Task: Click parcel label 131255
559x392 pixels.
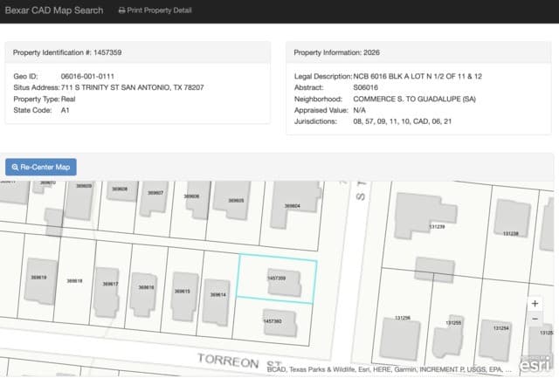Action: coord(453,323)
